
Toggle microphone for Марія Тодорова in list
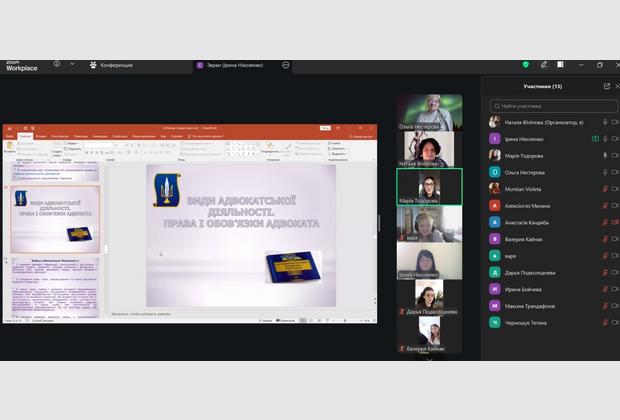pos(605,156)
